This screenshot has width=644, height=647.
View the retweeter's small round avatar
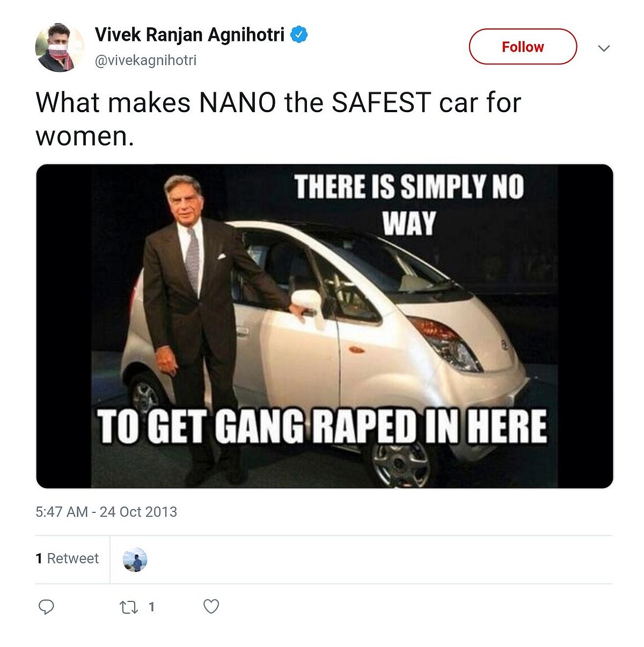[135, 560]
